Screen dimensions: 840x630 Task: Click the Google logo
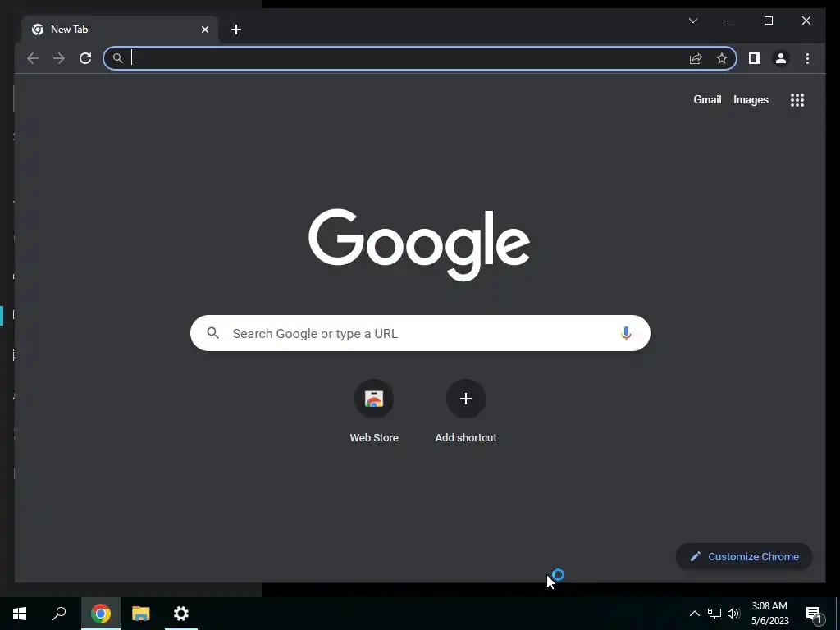(419, 244)
